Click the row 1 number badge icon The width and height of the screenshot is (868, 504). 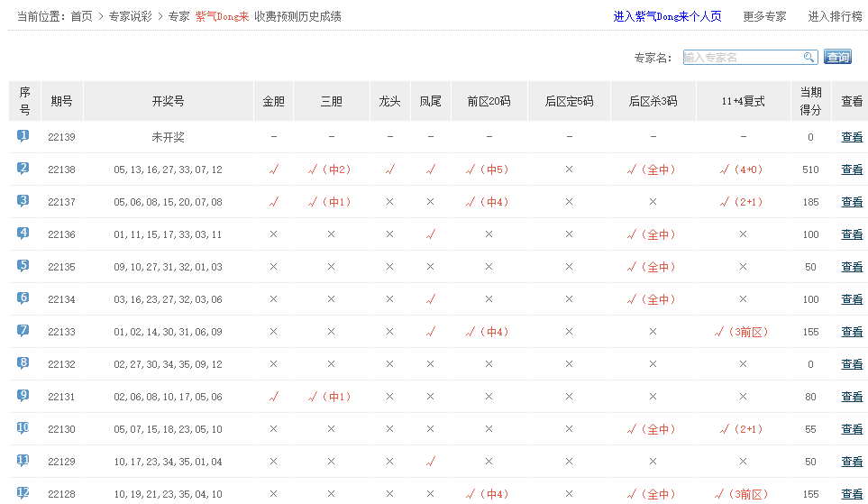click(23, 136)
